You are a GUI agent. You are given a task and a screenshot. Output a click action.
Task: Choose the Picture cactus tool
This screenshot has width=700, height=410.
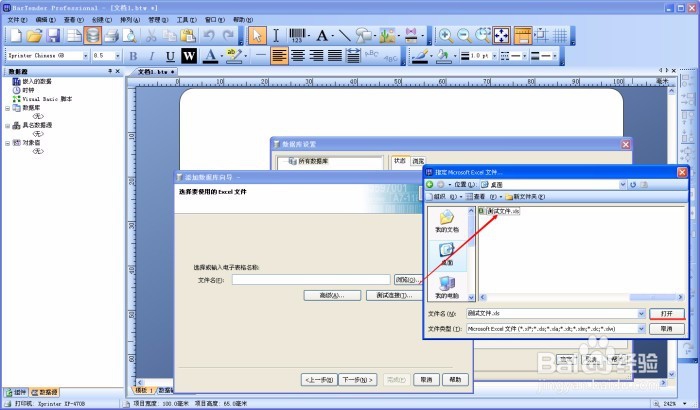tap(387, 36)
